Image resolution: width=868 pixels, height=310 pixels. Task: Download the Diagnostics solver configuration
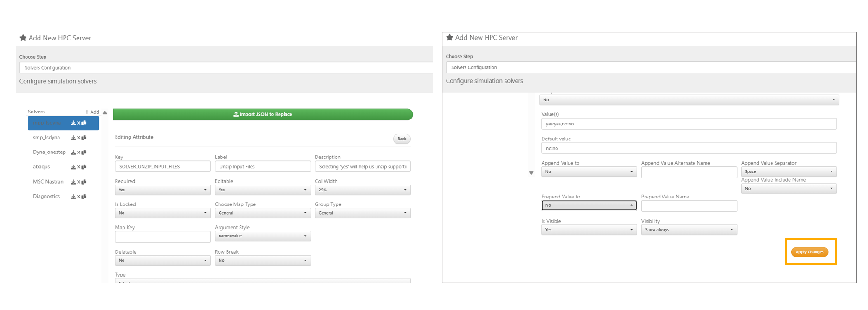point(73,197)
